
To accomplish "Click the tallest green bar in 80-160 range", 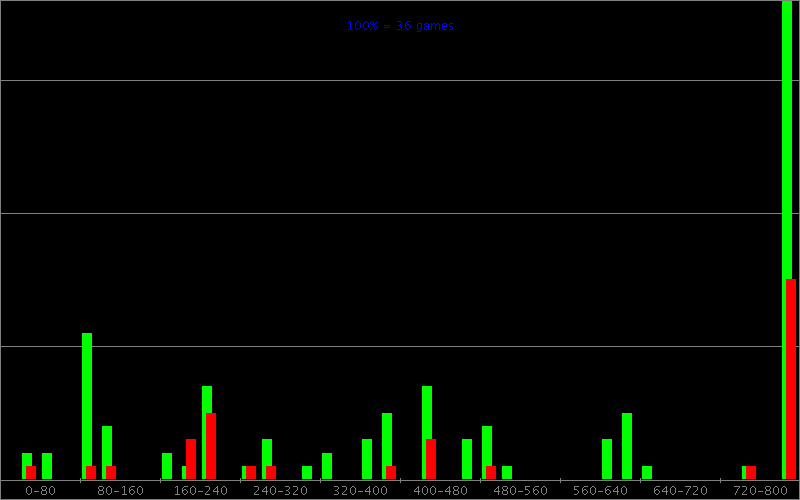I will pyautogui.click(x=87, y=406).
